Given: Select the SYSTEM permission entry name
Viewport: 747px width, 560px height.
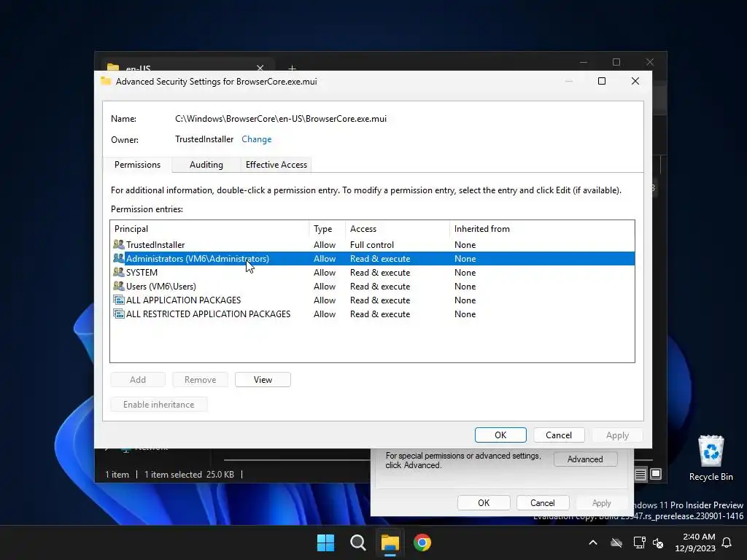Looking at the screenshot, I should (x=142, y=273).
